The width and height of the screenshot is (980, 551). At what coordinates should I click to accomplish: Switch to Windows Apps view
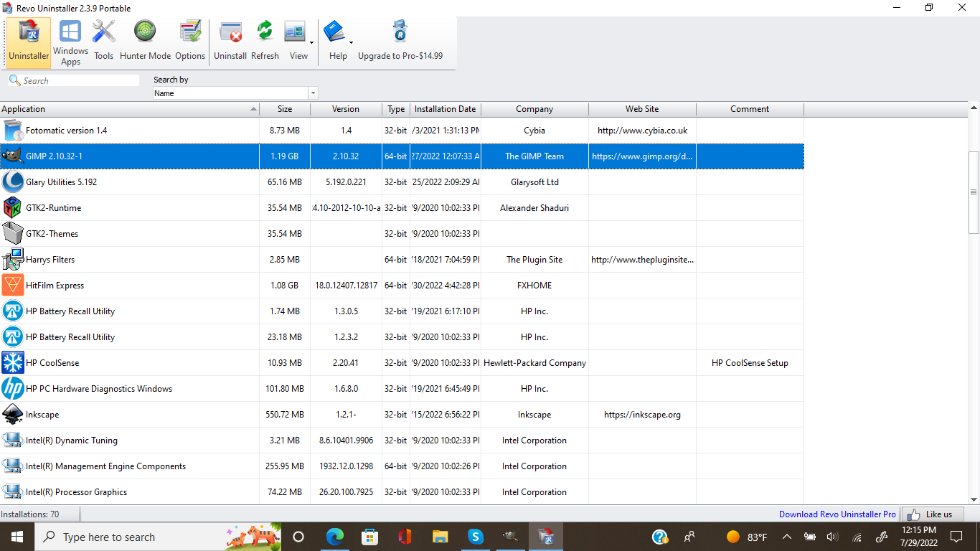tap(70, 43)
